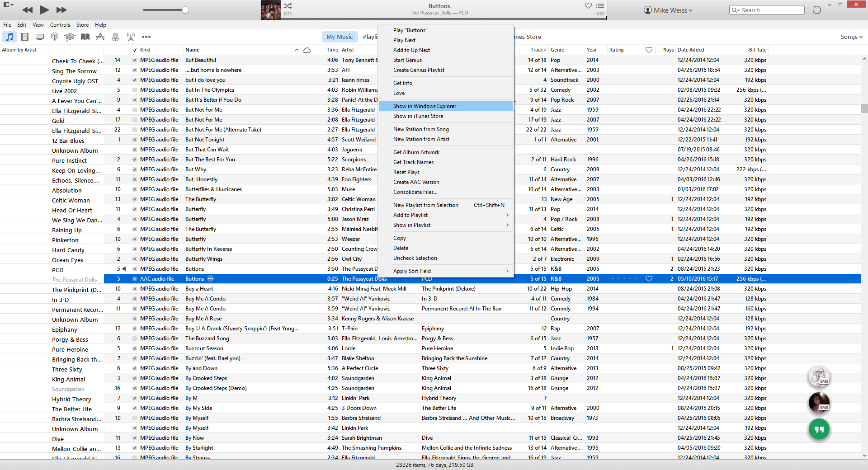
Task: Skip to next track
Action: coord(61,10)
